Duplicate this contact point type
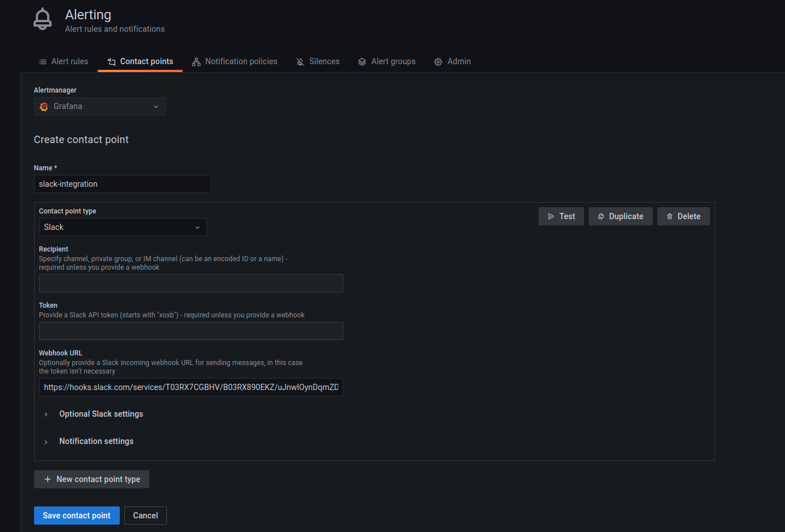The image size is (785, 532). pyautogui.click(x=620, y=216)
